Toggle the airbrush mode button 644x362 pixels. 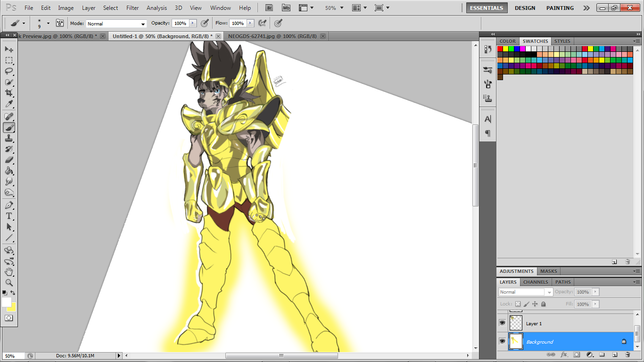pyautogui.click(x=264, y=23)
